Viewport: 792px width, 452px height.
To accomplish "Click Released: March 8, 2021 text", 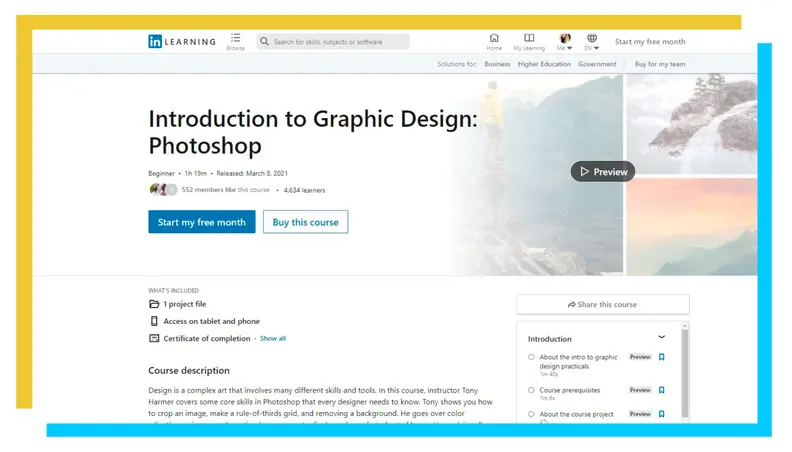I will (252, 173).
